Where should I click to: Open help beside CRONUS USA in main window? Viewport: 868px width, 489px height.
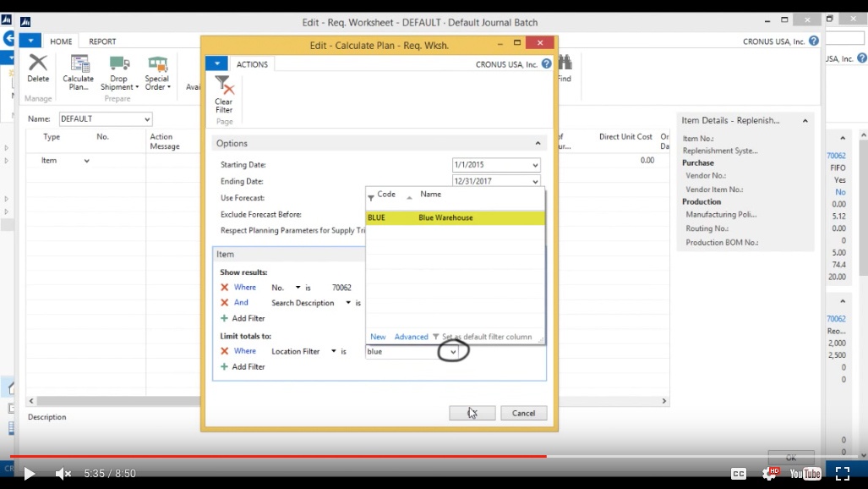point(813,41)
